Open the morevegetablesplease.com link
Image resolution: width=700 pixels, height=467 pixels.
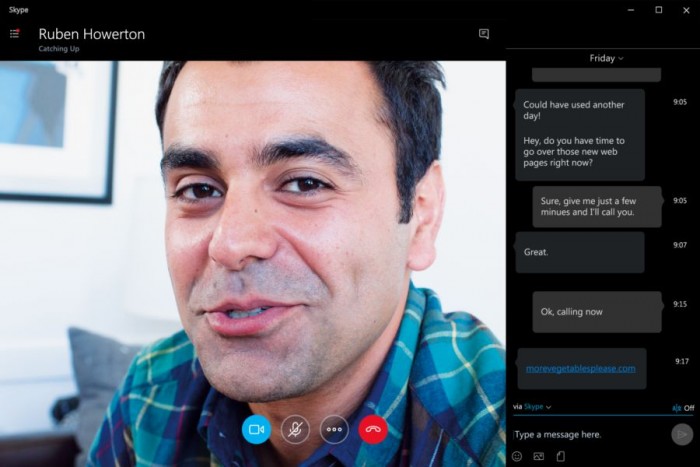[581, 368]
